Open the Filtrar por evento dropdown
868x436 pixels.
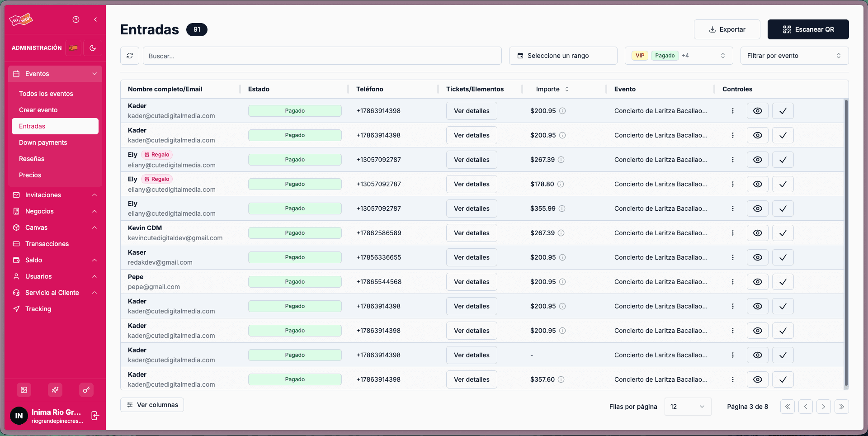794,56
